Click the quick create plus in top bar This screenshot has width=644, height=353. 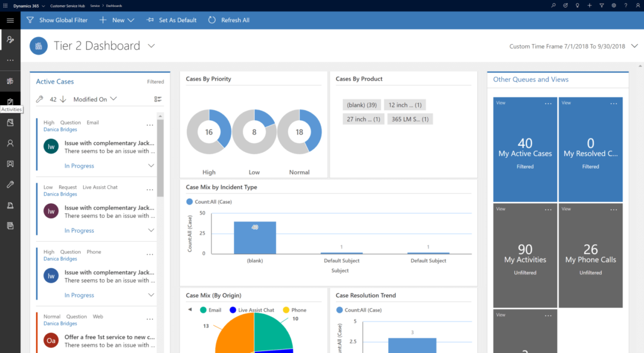[589, 6]
